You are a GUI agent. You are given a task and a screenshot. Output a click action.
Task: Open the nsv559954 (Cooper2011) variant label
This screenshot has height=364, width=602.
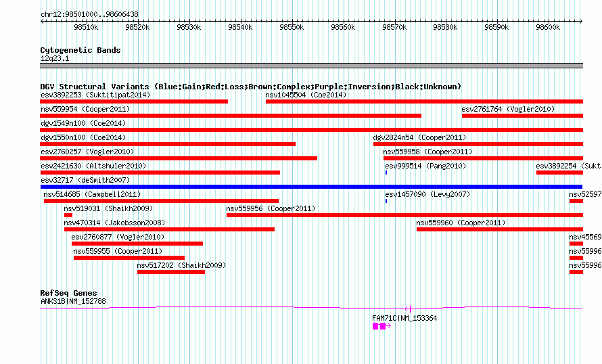(85, 109)
